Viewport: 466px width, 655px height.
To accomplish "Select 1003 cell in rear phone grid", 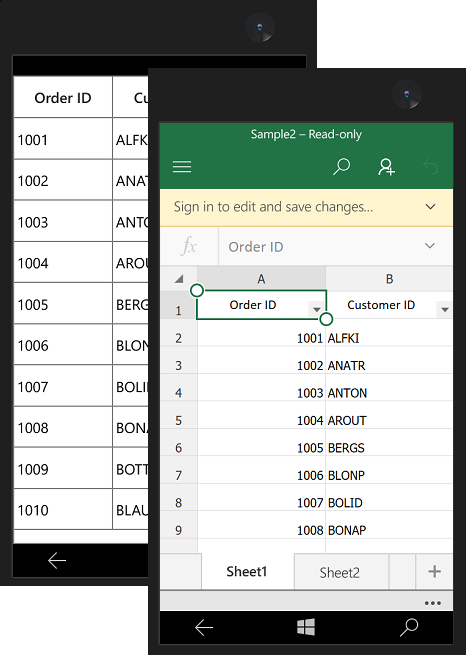I will pyautogui.click(x=63, y=221).
